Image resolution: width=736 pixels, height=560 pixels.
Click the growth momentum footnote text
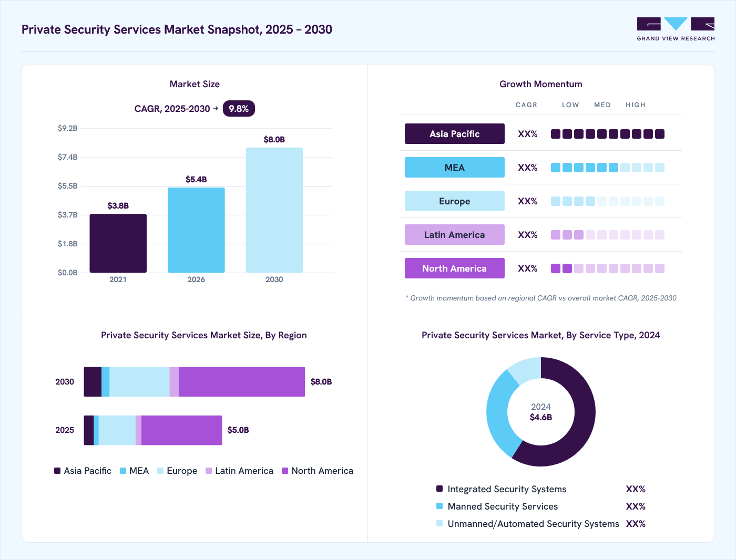[x=541, y=298]
